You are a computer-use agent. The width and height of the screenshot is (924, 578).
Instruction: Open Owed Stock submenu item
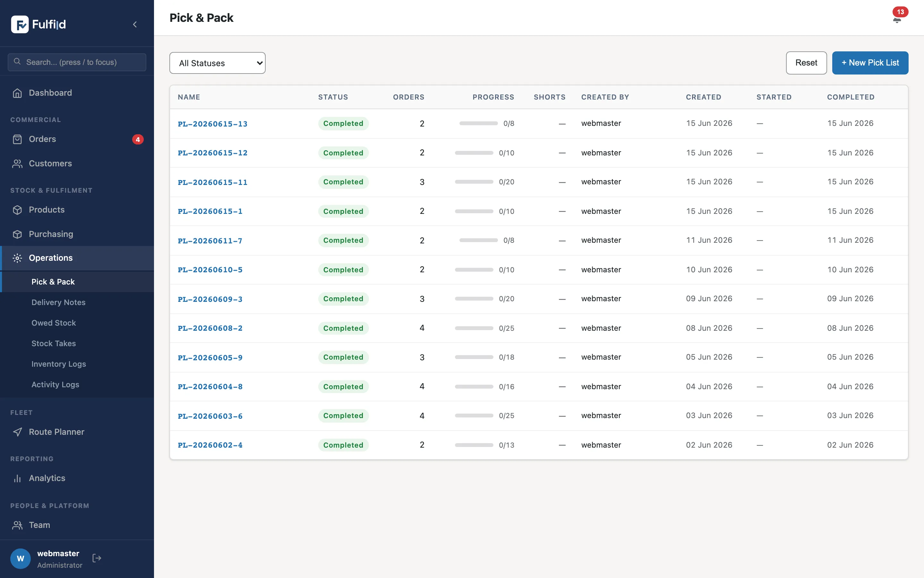tap(77, 323)
